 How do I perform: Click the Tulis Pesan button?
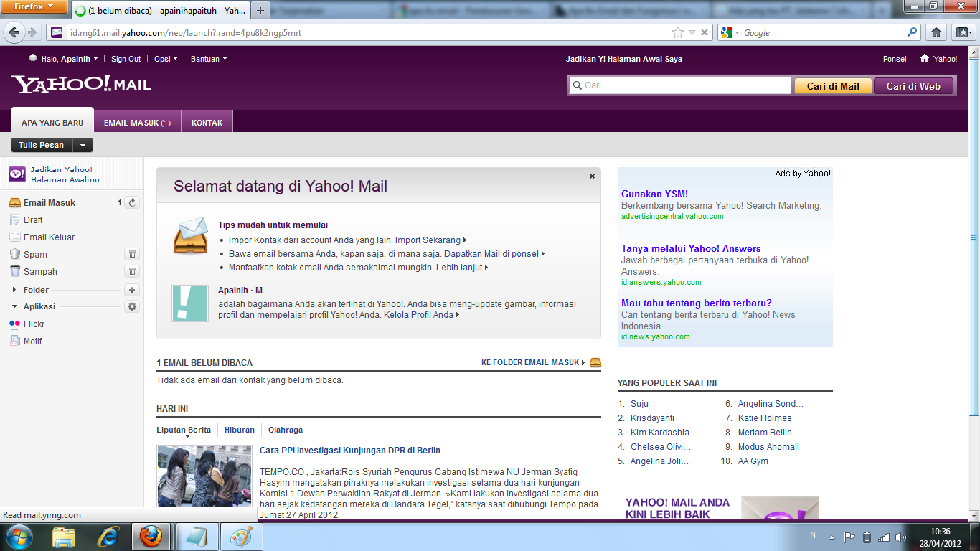point(42,145)
